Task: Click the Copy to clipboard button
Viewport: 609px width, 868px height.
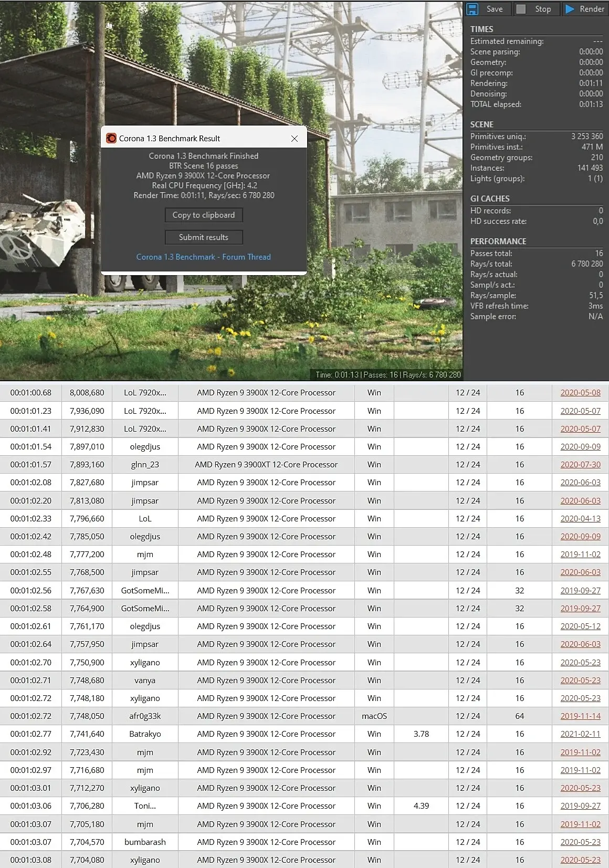Action: (204, 215)
